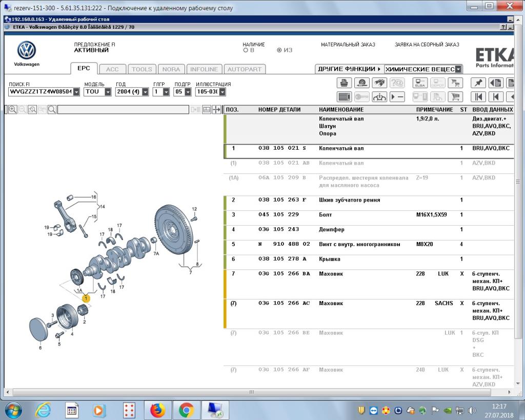Click the НОМЕР ДЕТАЛИ column header
Screen dimensions: 525x420
279,110
